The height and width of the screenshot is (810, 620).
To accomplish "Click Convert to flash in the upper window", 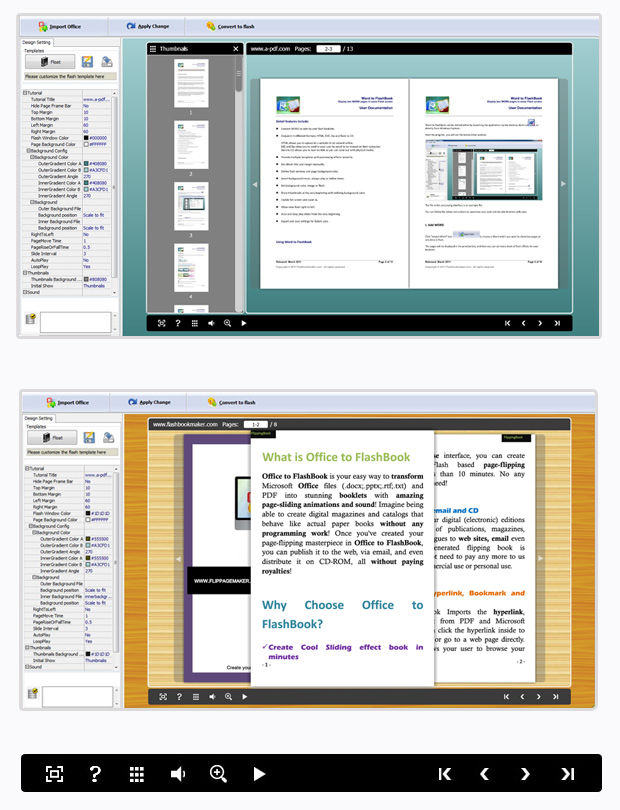I will (x=230, y=26).
